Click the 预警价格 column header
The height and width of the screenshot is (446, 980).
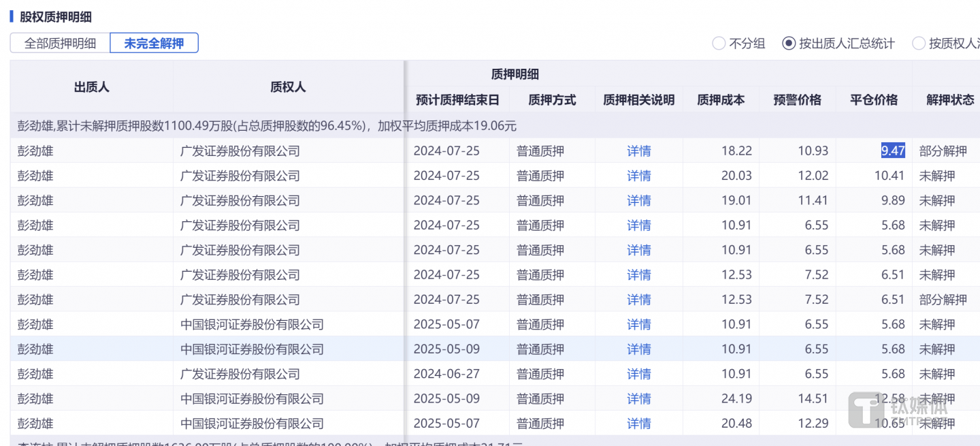(797, 100)
